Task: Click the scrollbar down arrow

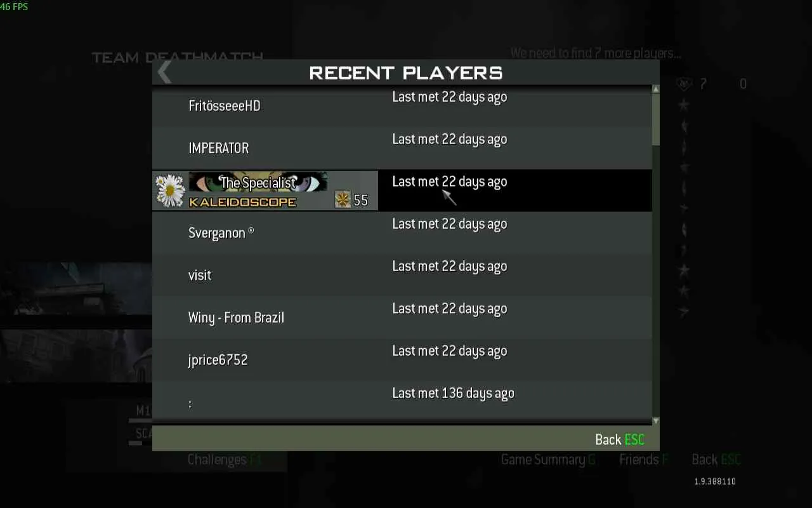Action: coord(656,421)
